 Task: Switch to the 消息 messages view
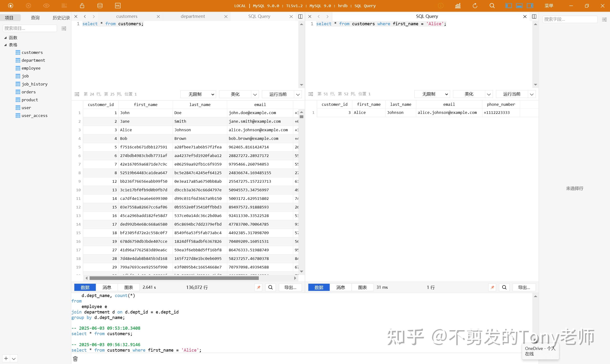point(107,287)
